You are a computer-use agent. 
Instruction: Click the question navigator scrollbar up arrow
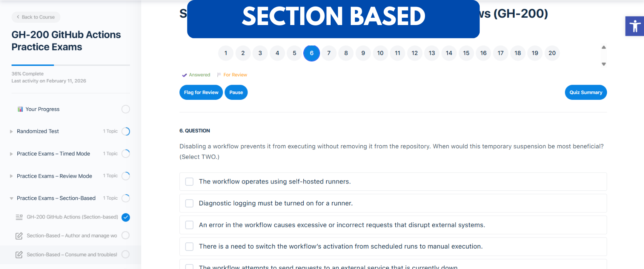tap(604, 47)
